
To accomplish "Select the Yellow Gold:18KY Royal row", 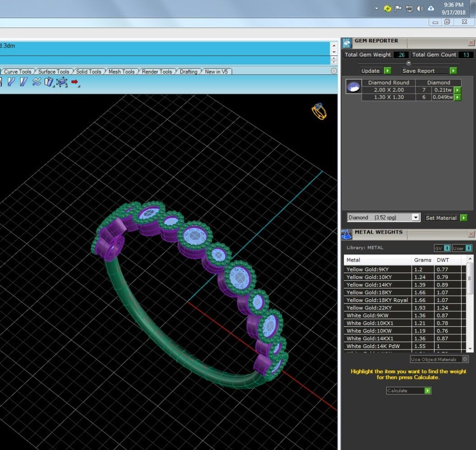I will click(x=405, y=300).
